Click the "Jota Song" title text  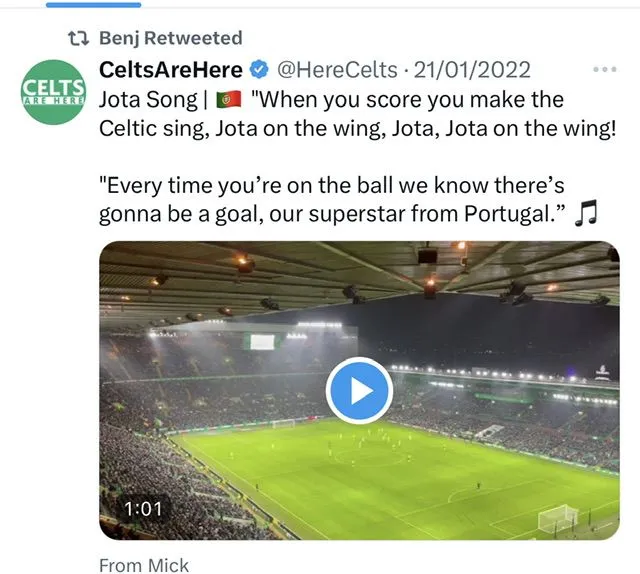(x=147, y=100)
